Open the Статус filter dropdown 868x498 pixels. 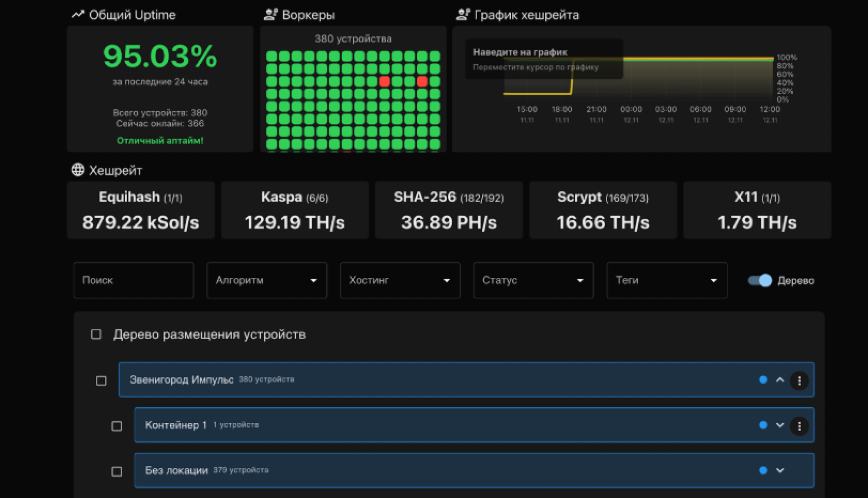(x=533, y=281)
